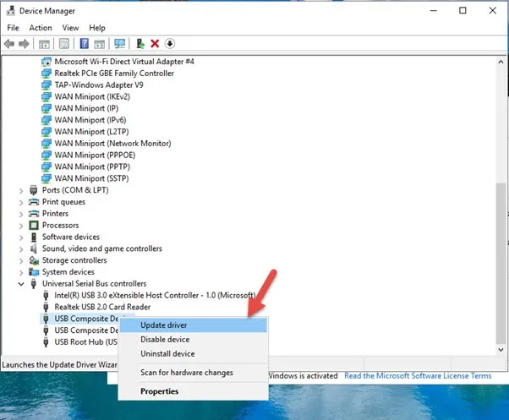Click the Back arrow toolbar icon

[x=9, y=43]
